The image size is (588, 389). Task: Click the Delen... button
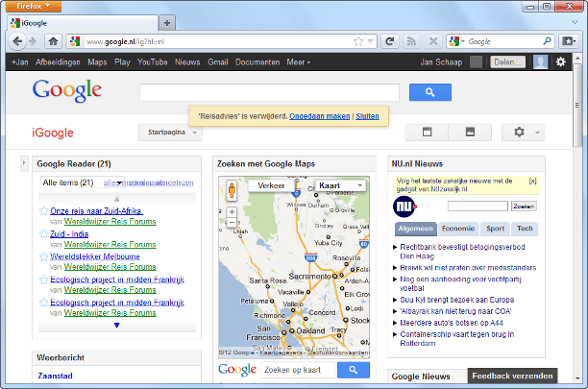[507, 62]
